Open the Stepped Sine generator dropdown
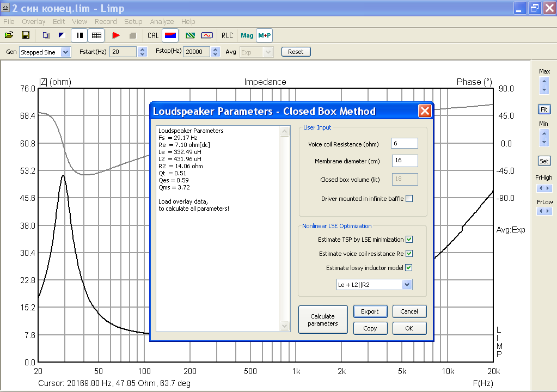 [66, 52]
